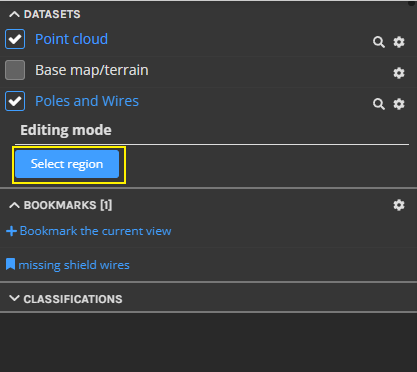Select the Point cloud dataset name

(x=72, y=39)
